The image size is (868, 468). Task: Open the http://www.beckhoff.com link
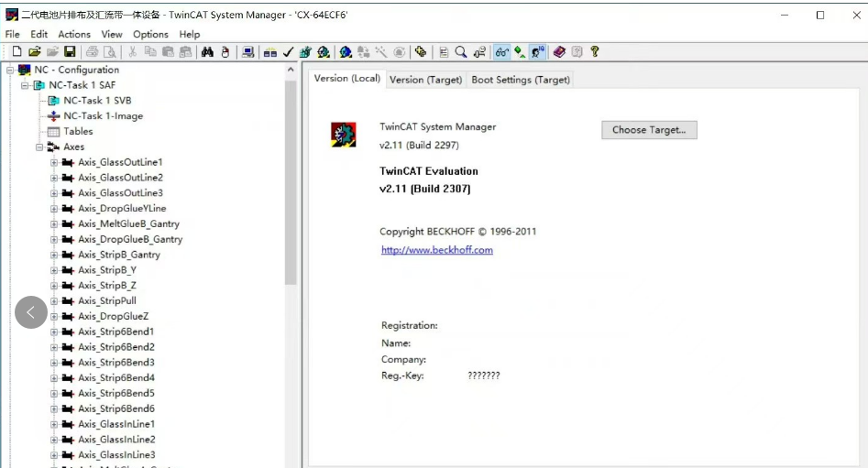click(437, 250)
